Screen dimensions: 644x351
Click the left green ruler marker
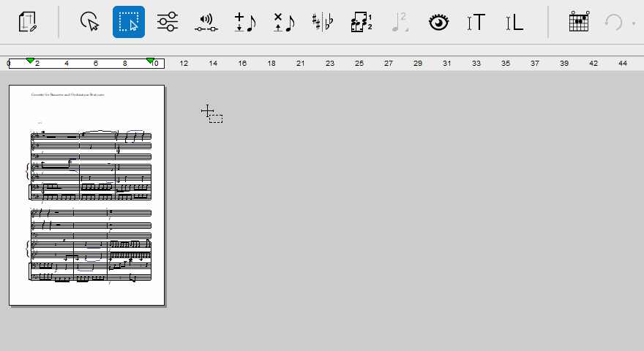[30, 60]
